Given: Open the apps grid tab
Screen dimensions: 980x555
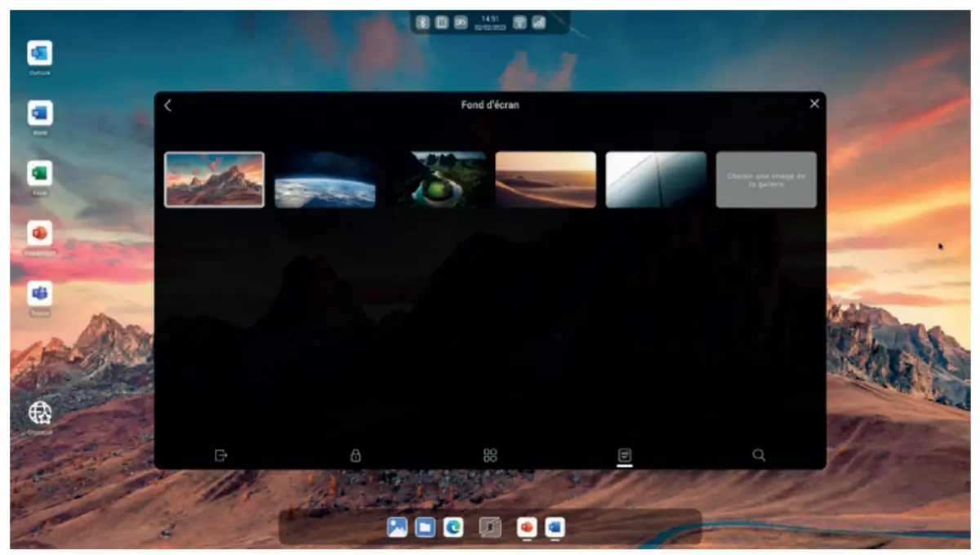Looking at the screenshot, I should click(490, 455).
